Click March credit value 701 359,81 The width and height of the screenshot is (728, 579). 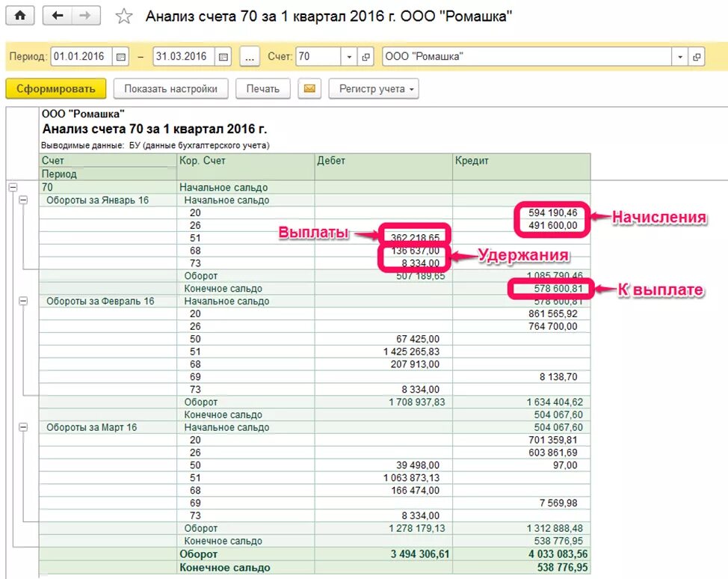[552, 440]
